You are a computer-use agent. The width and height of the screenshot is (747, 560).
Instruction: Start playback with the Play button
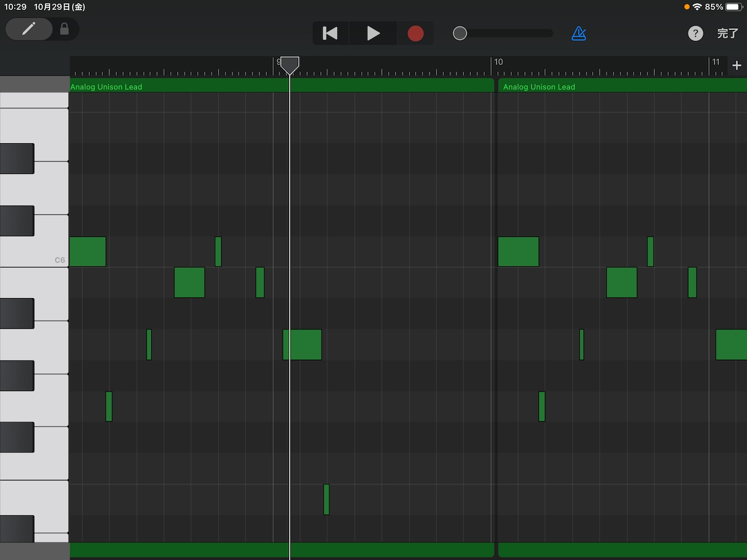pyautogui.click(x=373, y=33)
